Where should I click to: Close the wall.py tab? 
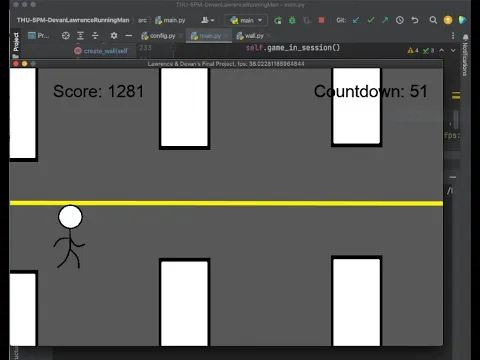click(269, 35)
